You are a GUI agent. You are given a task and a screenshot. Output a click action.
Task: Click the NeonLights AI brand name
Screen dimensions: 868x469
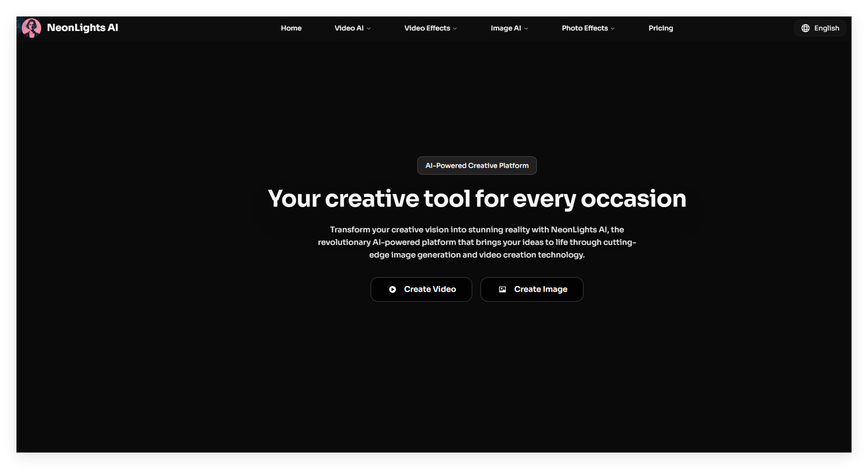82,28
